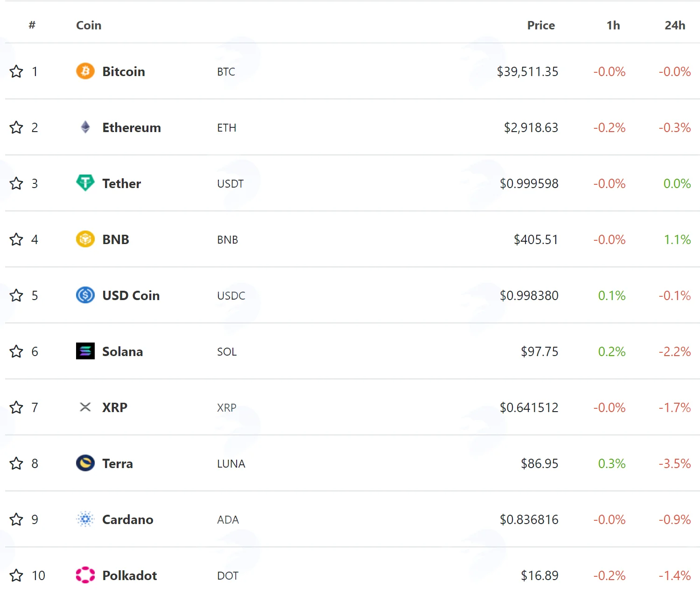The image size is (700, 602).
Task: Click the Solana logo icon
Action: [85, 351]
